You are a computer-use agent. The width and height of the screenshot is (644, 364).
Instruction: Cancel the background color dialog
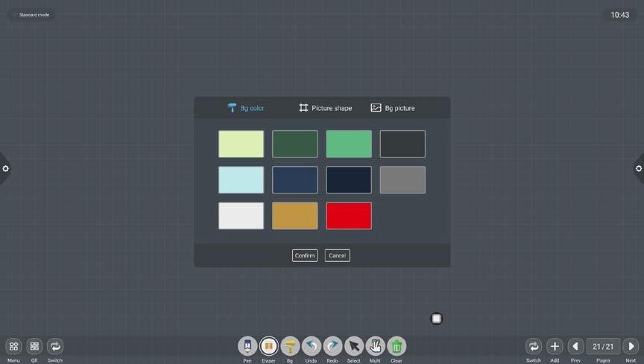coord(337,255)
